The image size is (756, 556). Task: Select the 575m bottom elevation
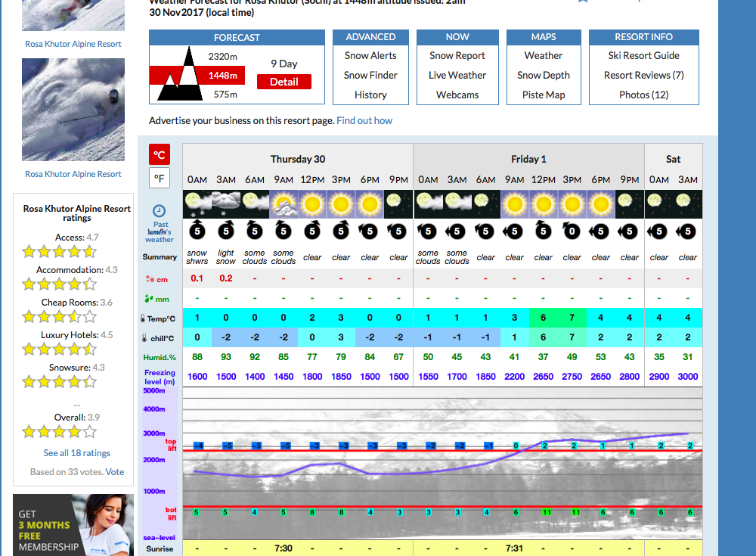pos(225,95)
